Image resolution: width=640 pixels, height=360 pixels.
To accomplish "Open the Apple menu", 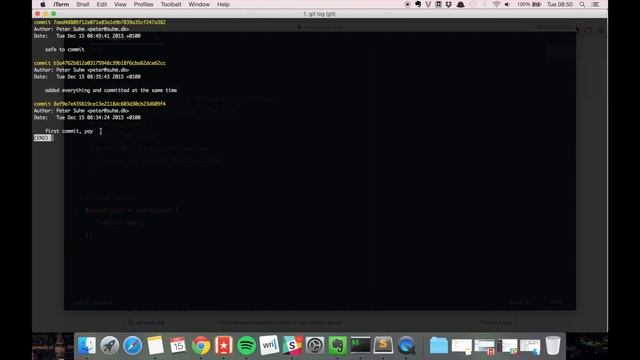I will [43, 4].
